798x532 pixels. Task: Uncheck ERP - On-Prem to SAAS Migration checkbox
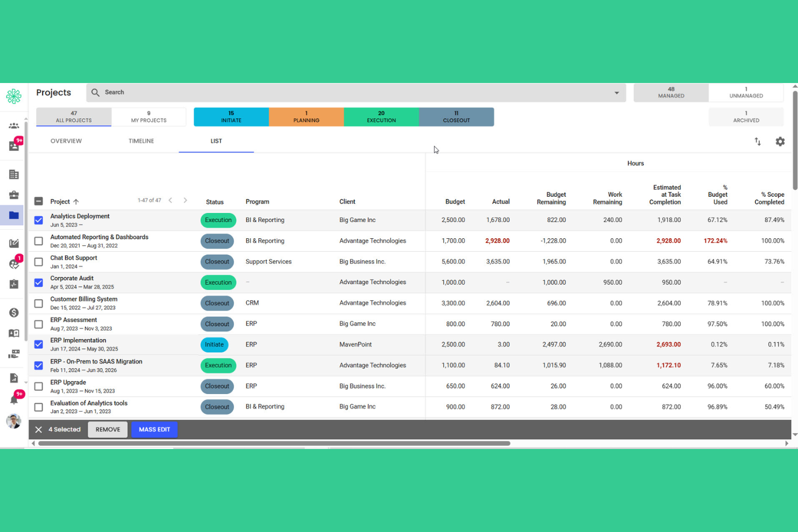click(x=38, y=365)
